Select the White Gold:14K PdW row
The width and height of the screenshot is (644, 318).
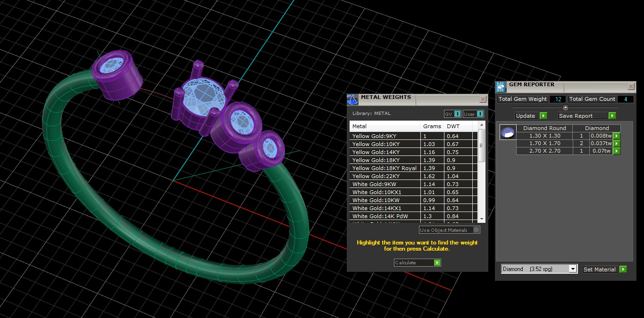click(414, 216)
